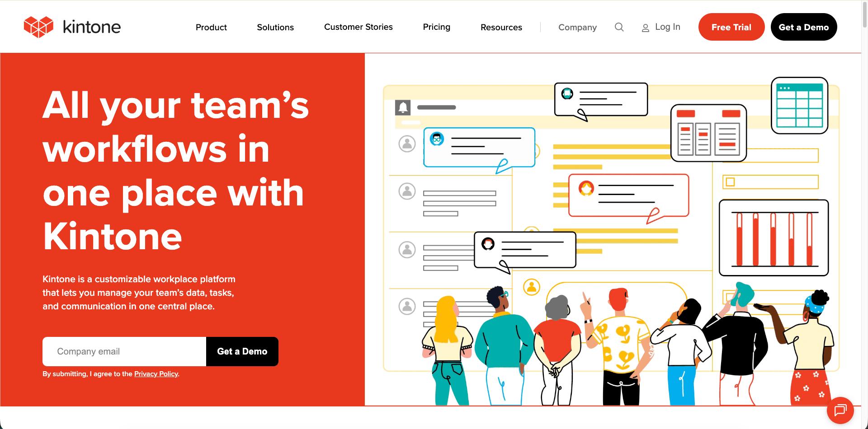Image resolution: width=868 pixels, height=429 pixels.
Task: Go to the Pricing page
Action: tap(436, 27)
